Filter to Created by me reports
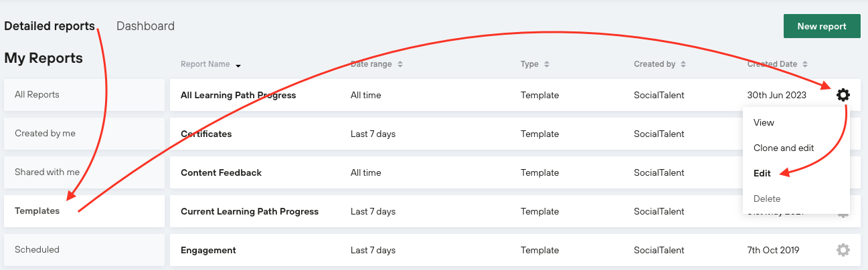The image size is (868, 270). coord(84,134)
